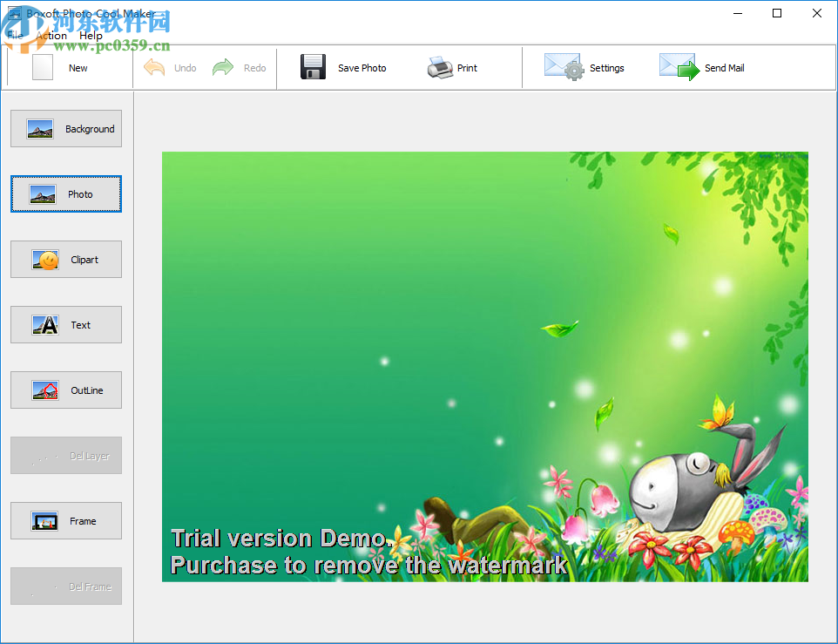Click the Send Mail envelope icon
Image resolution: width=838 pixels, height=644 pixels.
tap(679, 67)
